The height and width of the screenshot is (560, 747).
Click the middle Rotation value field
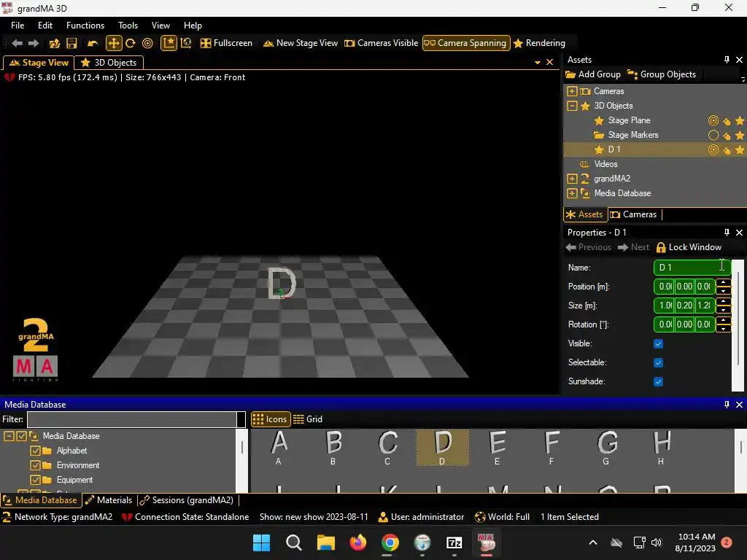click(x=684, y=324)
